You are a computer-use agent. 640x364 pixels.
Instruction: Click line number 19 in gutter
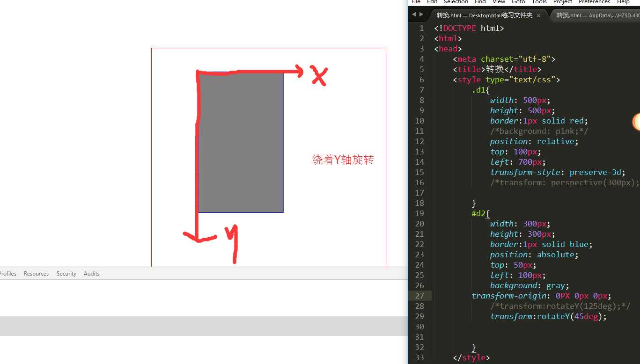419,213
